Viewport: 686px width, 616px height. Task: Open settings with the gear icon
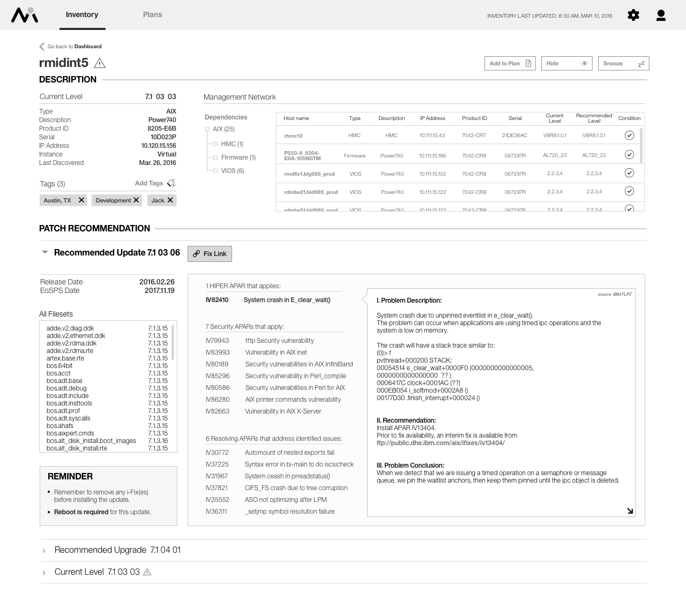tap(633, 15)
